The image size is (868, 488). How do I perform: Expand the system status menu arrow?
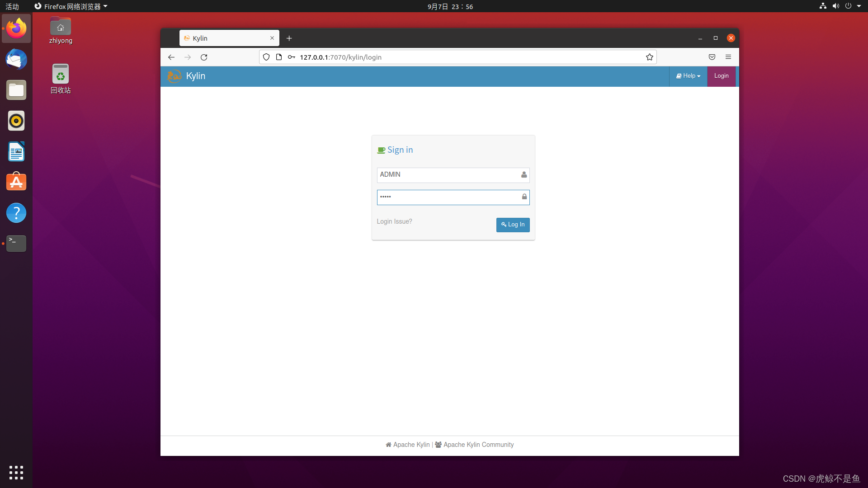pyautogui.click(x=859, y=6)
